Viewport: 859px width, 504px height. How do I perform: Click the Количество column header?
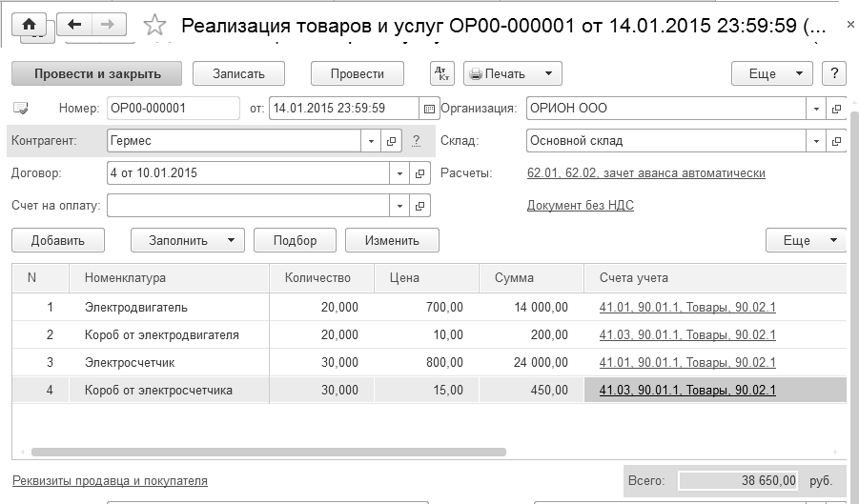[321, 277]
